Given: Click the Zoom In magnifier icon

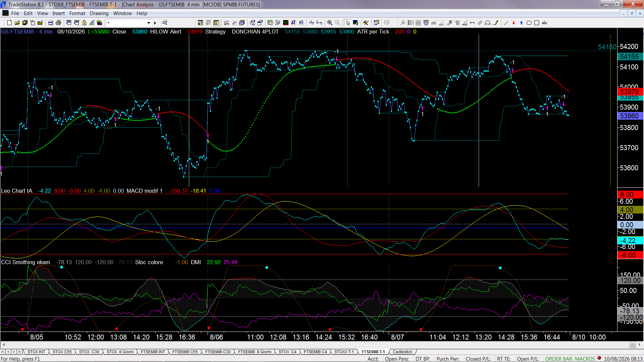Looking at the screenshot, I should pyautogui.click(x=330, y=23).
